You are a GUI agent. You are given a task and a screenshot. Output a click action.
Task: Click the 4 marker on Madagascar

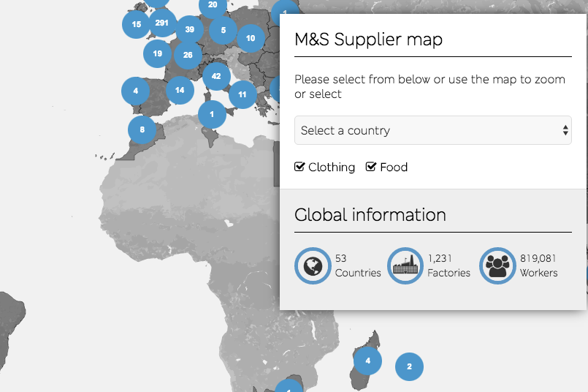[x=368, y=361]
